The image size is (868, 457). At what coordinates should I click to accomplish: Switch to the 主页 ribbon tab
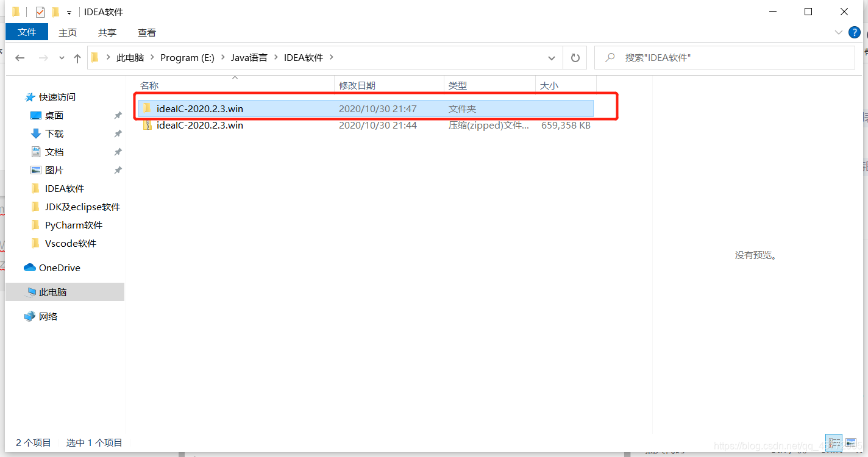point(68,32)
